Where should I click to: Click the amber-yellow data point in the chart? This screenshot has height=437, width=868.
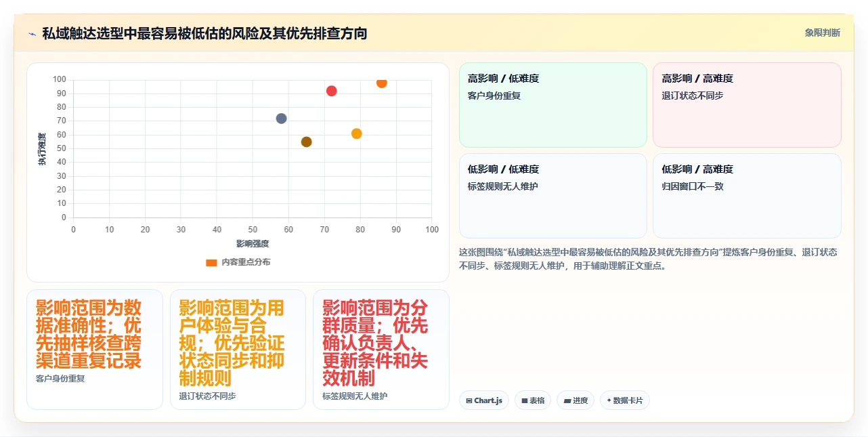pyautogui.click(x=357, y=133)
